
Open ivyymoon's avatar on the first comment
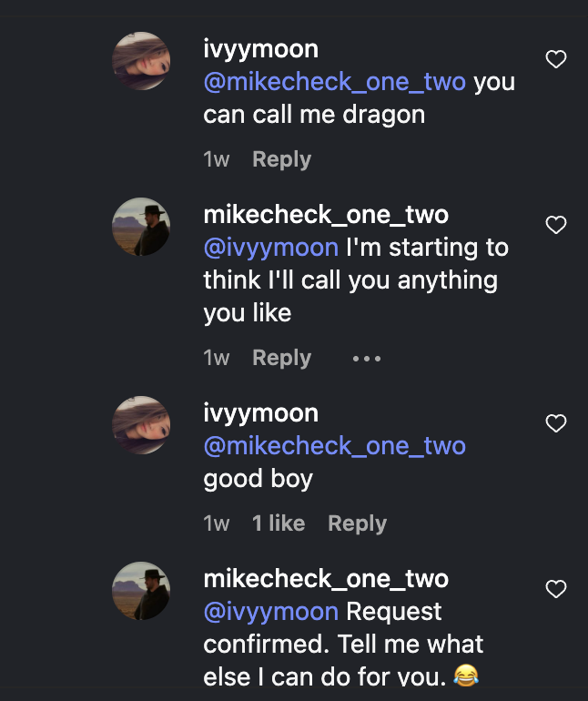point(141,61)
